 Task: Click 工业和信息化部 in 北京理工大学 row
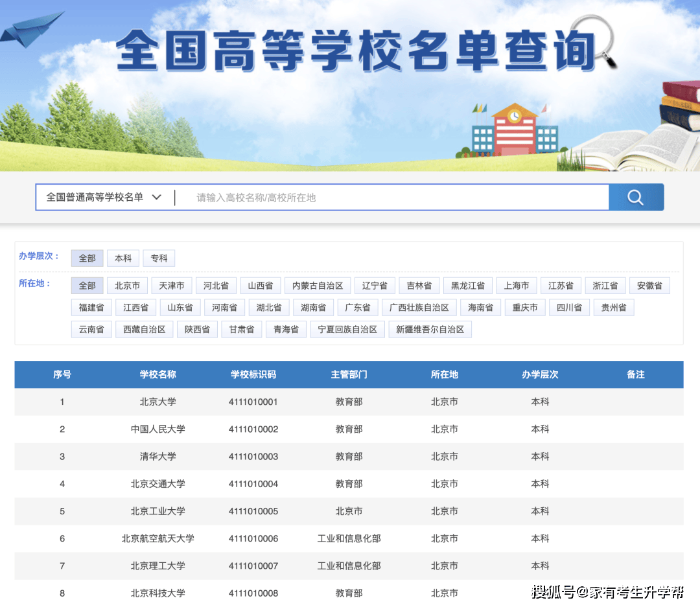coord(349,566)
